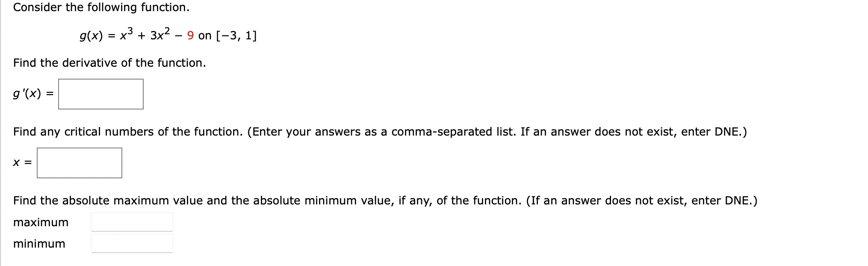Click the red 9 in the equation
Screen dimensions: 868x266
191,35
